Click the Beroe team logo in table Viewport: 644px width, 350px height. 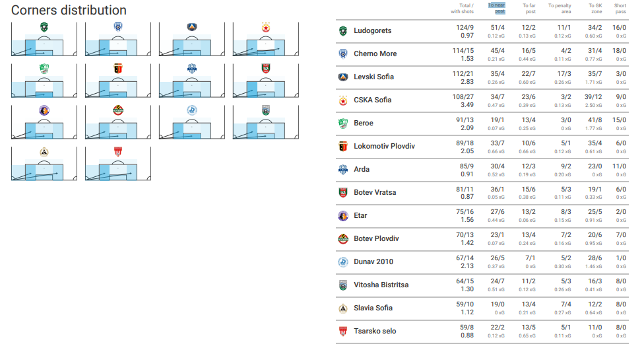coord(343,123)
